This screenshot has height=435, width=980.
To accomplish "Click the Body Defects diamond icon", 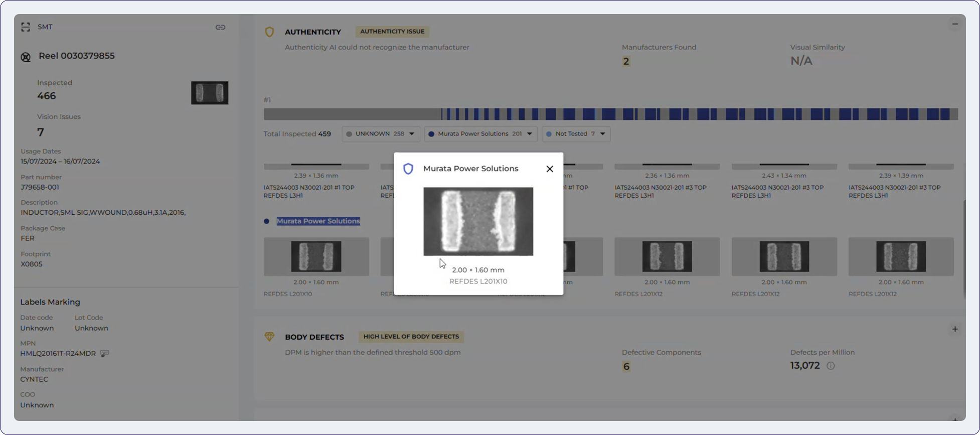I will (269, 337).
